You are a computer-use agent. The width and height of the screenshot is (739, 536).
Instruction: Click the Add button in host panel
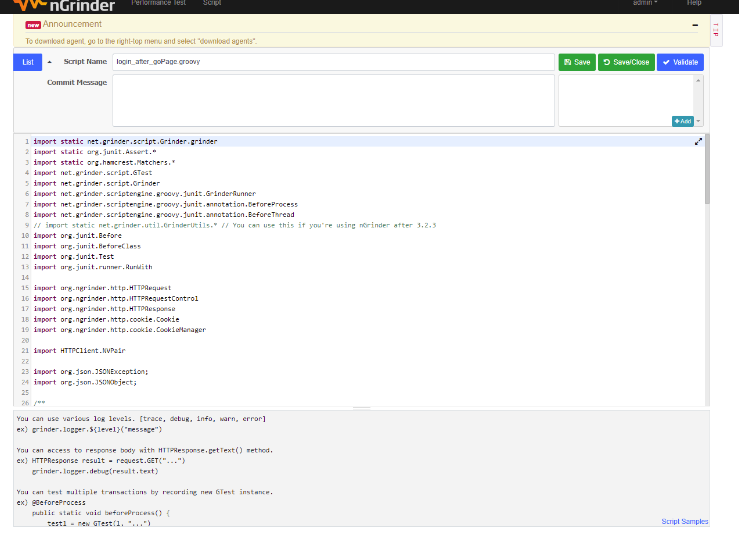pos(682,121)
